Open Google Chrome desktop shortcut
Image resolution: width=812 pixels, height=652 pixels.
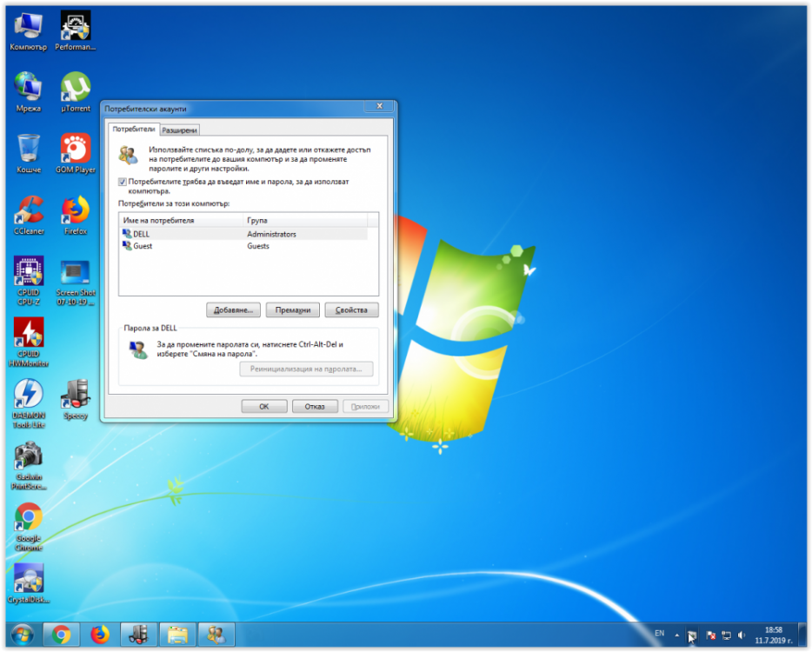point(29,527)
